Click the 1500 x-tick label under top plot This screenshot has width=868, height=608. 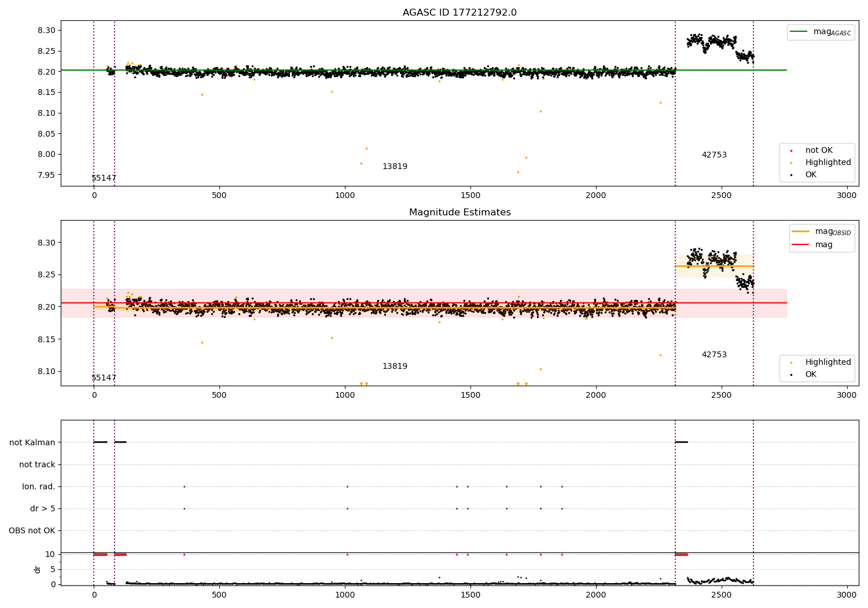(470, 196)
